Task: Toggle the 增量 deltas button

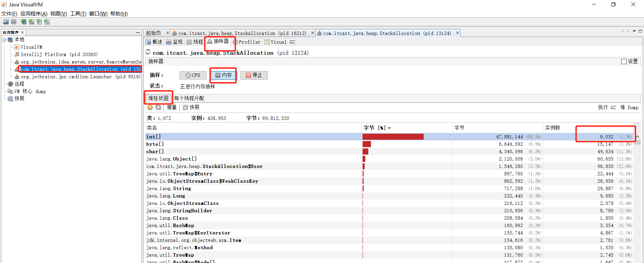Action: tap(172, 107)
